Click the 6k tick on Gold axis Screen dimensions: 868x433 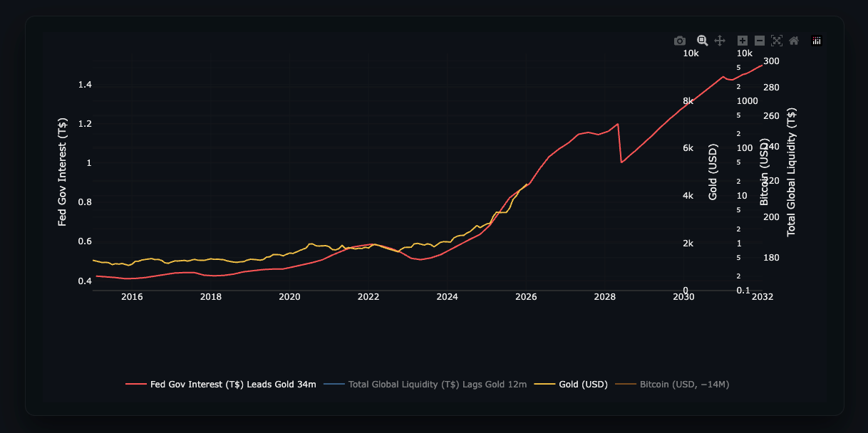(x=688, y=148)
